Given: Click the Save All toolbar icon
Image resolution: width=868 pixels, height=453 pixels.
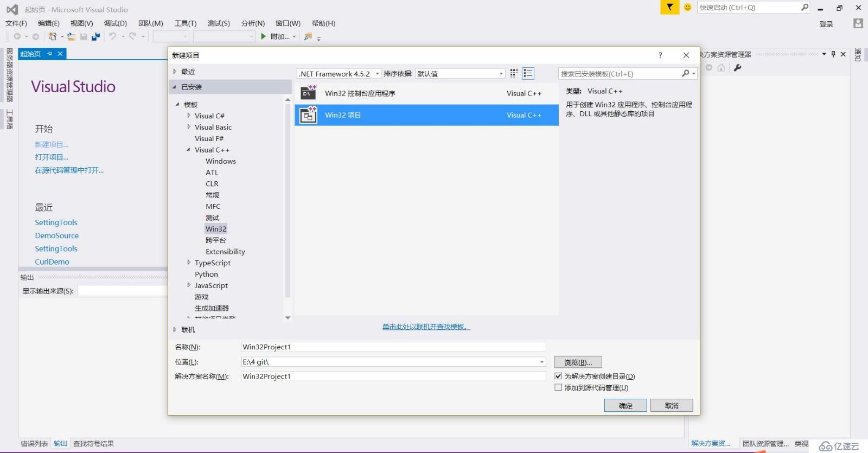Looking at the screenshot, I should coord(96,36).
